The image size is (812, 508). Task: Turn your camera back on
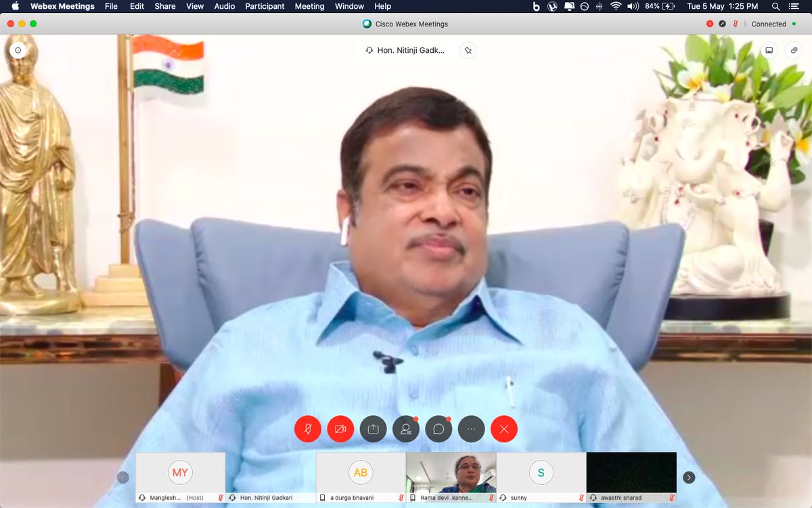[x=340, y=429]
